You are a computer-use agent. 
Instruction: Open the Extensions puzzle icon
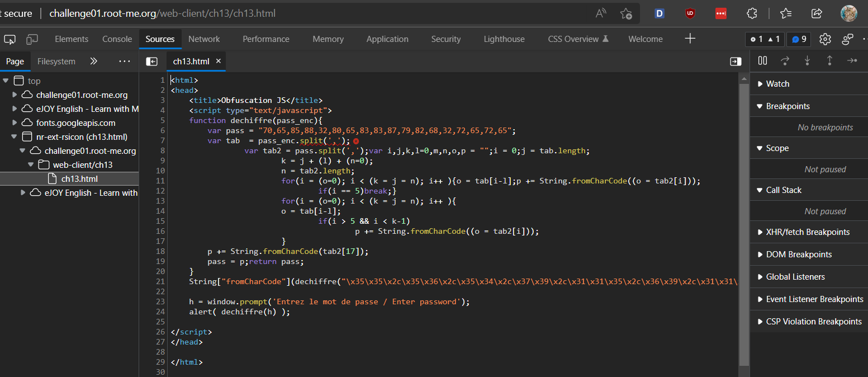(x=752, y=13)
